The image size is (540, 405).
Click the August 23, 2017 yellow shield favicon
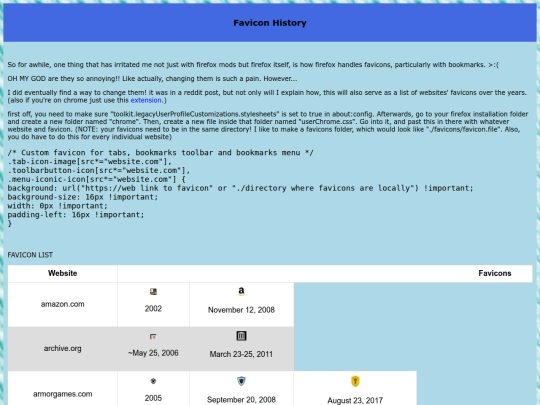click(355, 381)
